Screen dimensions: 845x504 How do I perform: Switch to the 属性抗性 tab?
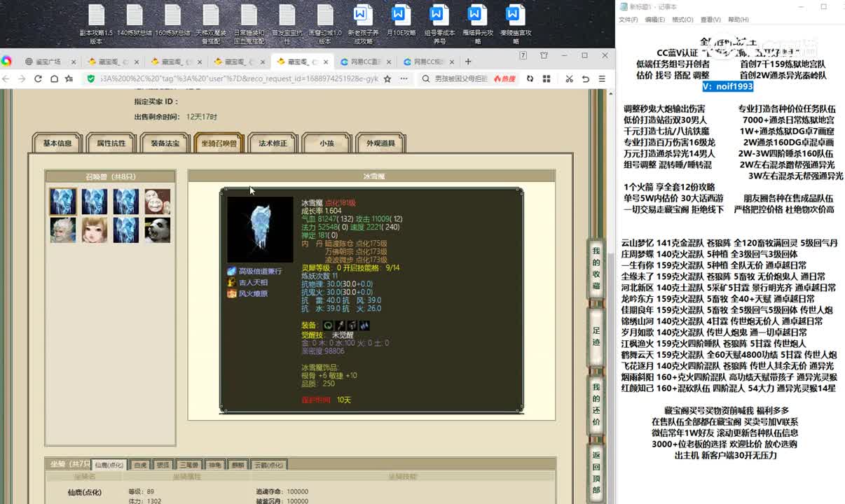tap(111, 143)
